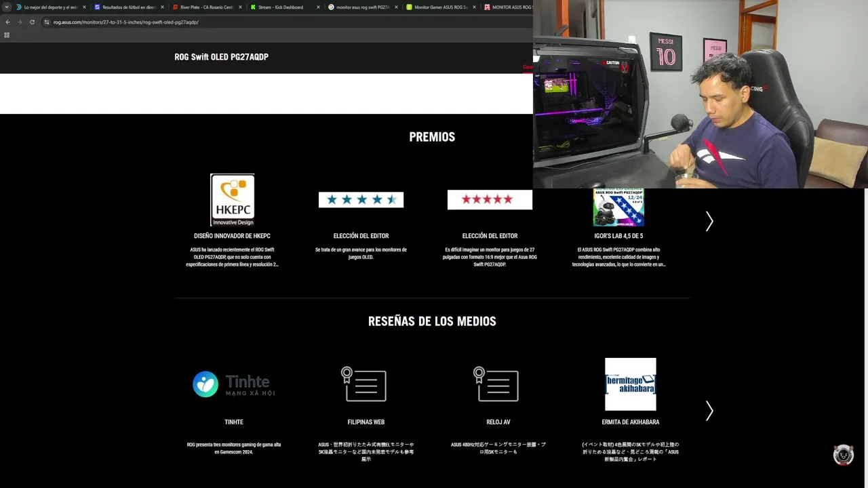The height and width of the screenshot is (488, 868).
Task: Close the Google 'monitor asus rog swift' tab
Action: [396, 7]
